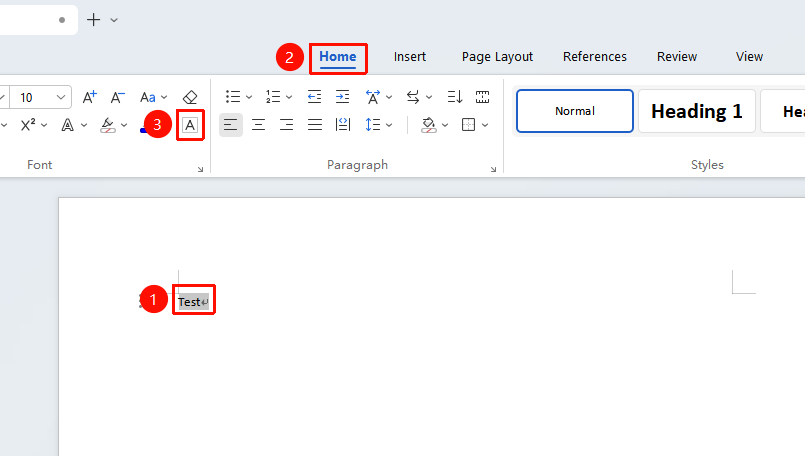This screenshot has height=456, width=805.
Task: Expand the highlight color dropdown arrow
Action: (x=124, y=125)
